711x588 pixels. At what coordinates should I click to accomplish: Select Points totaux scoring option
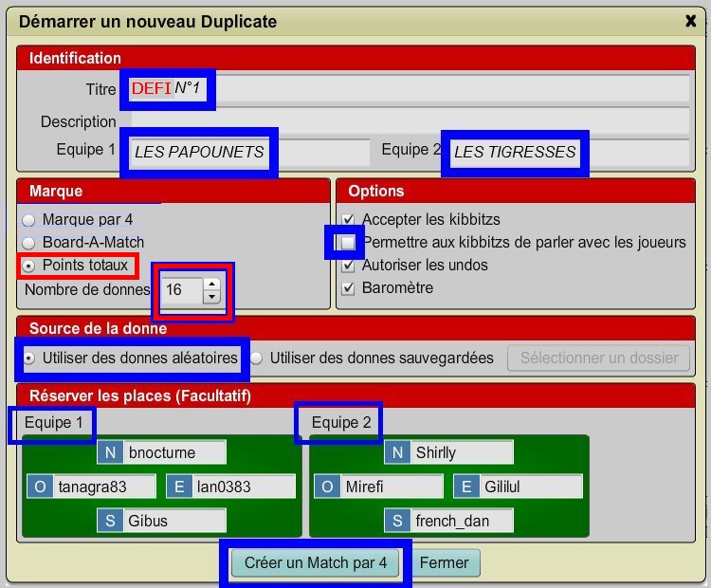[29, 266]
